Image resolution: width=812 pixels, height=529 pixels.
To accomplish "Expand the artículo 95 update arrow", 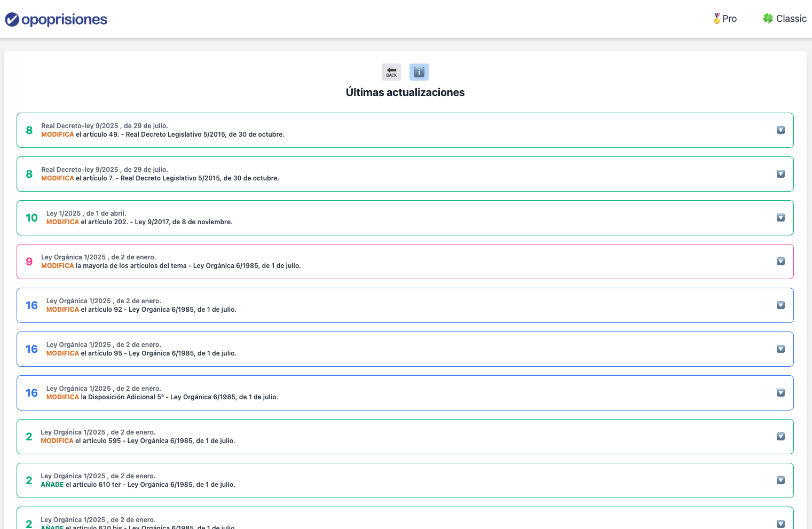I will pos(781,349).
